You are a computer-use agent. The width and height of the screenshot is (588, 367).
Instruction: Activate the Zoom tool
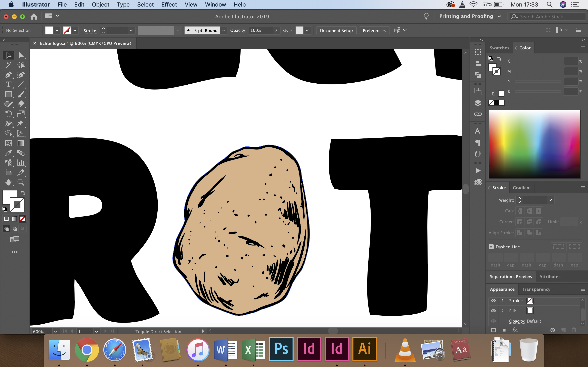pos(21,182)
